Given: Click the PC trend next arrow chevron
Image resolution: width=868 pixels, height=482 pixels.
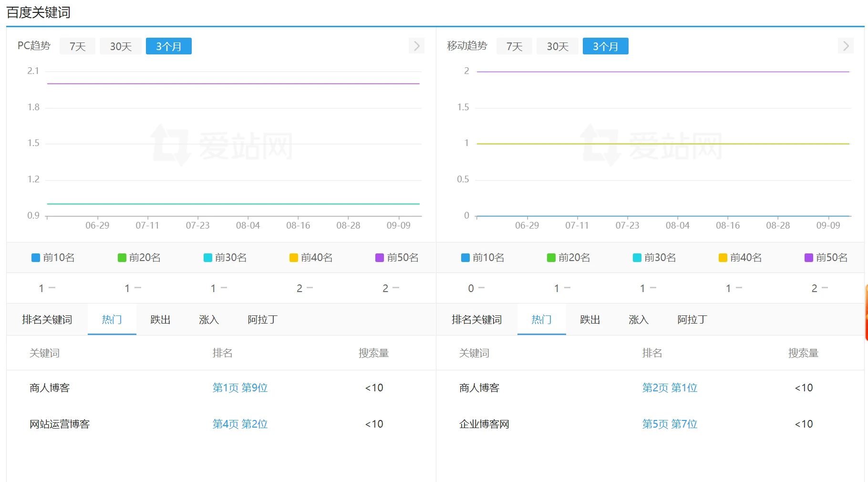Looking at the screenshot, I should click(x=416, y=46).
